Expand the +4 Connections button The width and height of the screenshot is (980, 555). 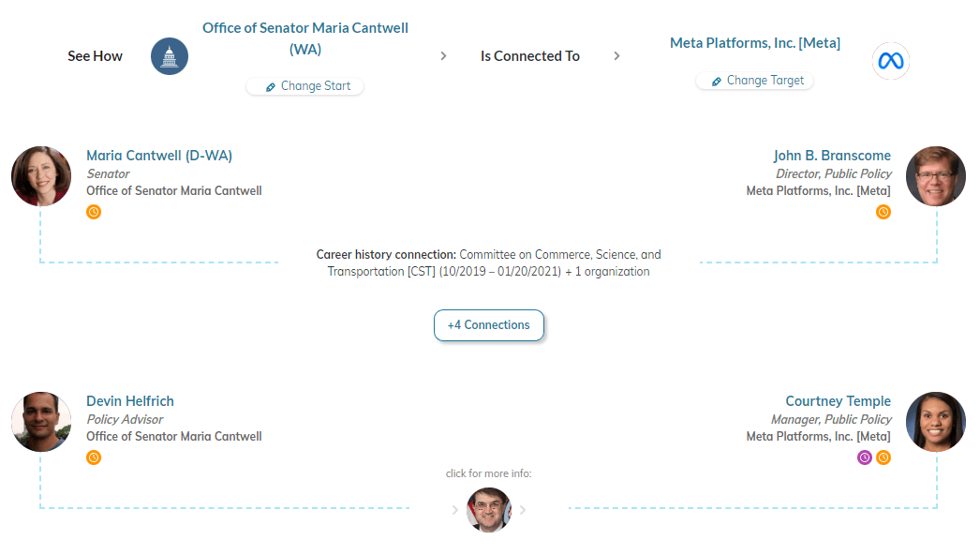[489, 325]
